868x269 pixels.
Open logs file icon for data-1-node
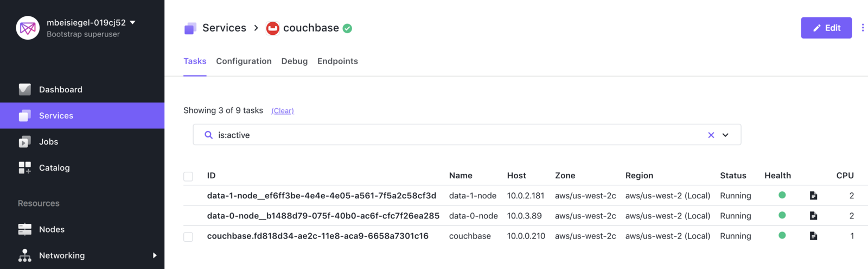pos(813,196)
